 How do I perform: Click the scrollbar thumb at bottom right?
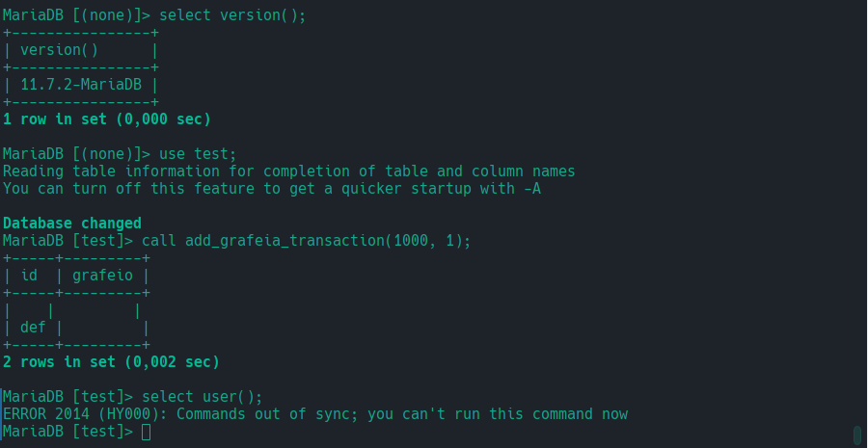point(857,435)
